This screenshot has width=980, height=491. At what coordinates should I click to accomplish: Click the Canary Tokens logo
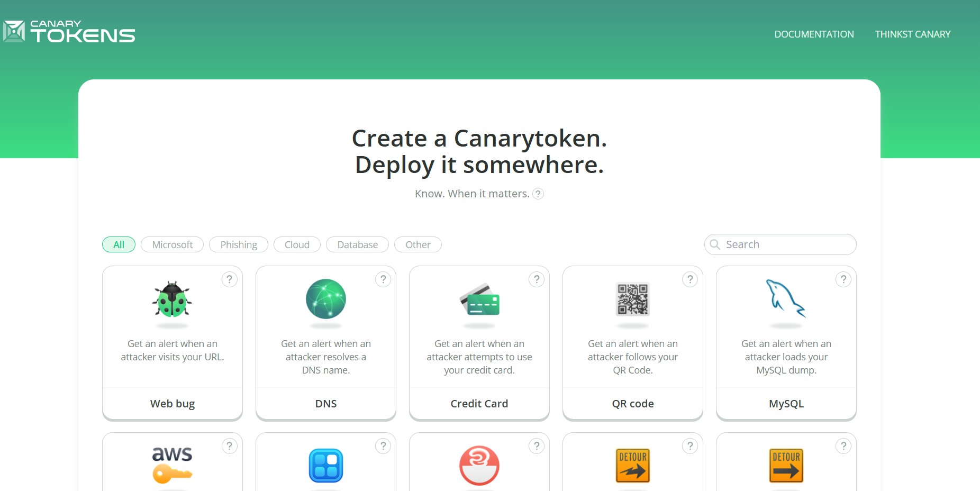(x=69, y=31)
